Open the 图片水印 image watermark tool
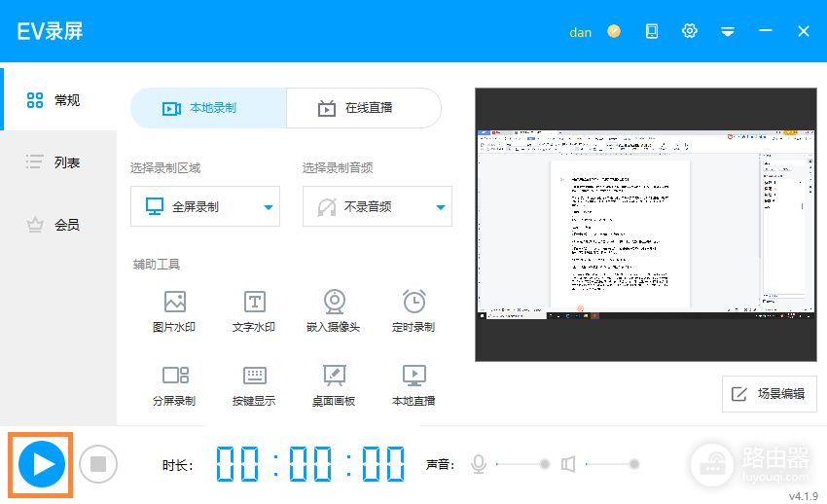Screen dimensions: 827x504 (x=174, y=311)
